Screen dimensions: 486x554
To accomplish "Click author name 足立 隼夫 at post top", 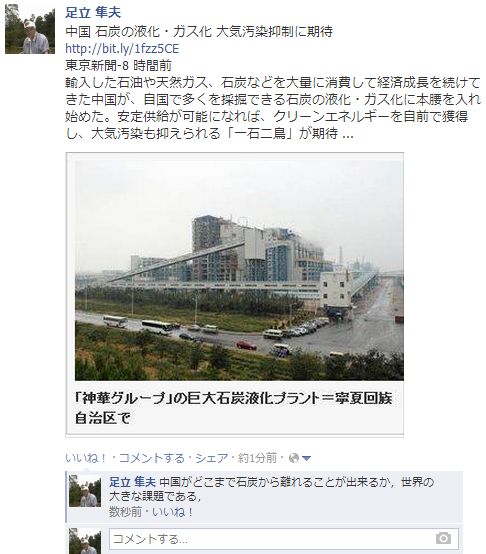I will (93, 13).
